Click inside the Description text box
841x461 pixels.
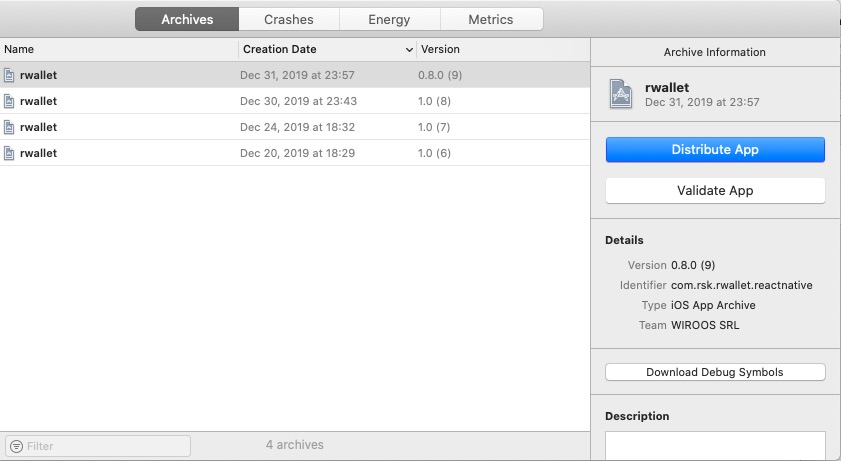point(715,445)
